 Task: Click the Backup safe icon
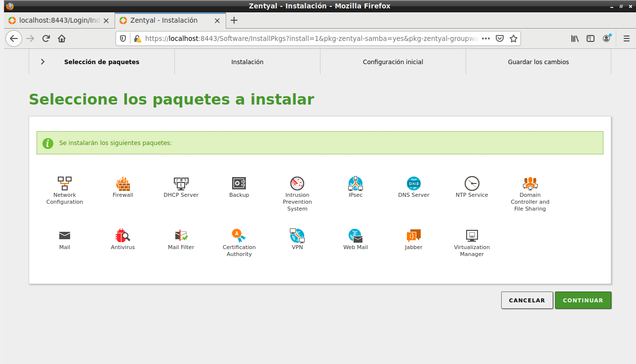[239, 183]
